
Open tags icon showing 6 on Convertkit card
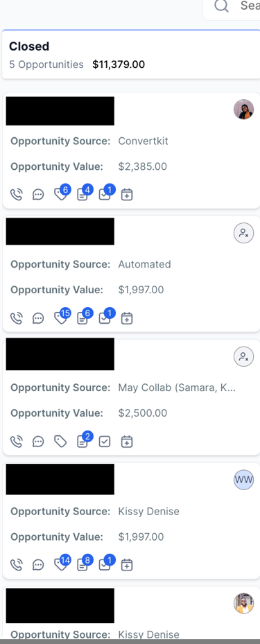coord(61,194)
